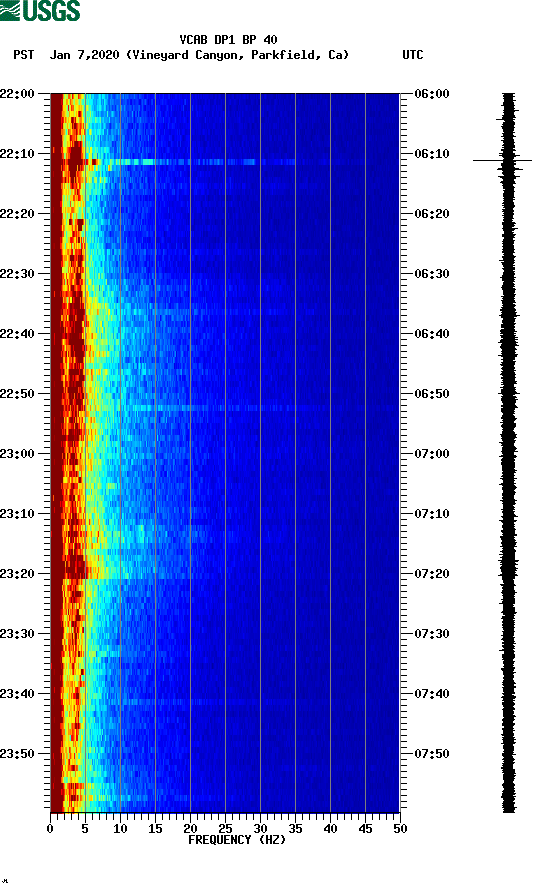Click the 06:40 UTC time label

(432, 334)
